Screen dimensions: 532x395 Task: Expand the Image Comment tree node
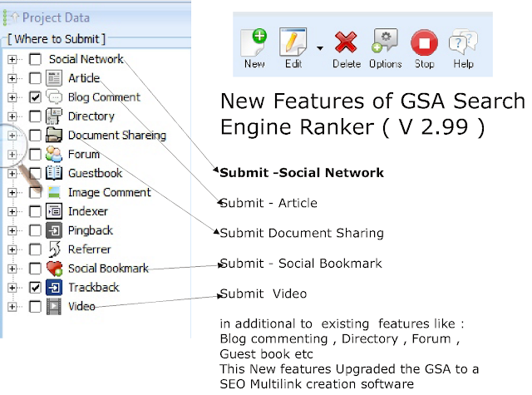[x=12, y=192]
